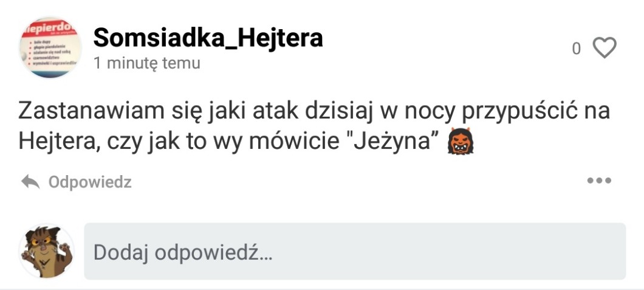Click the cat avatar beside reply field

tap(46, 251)
